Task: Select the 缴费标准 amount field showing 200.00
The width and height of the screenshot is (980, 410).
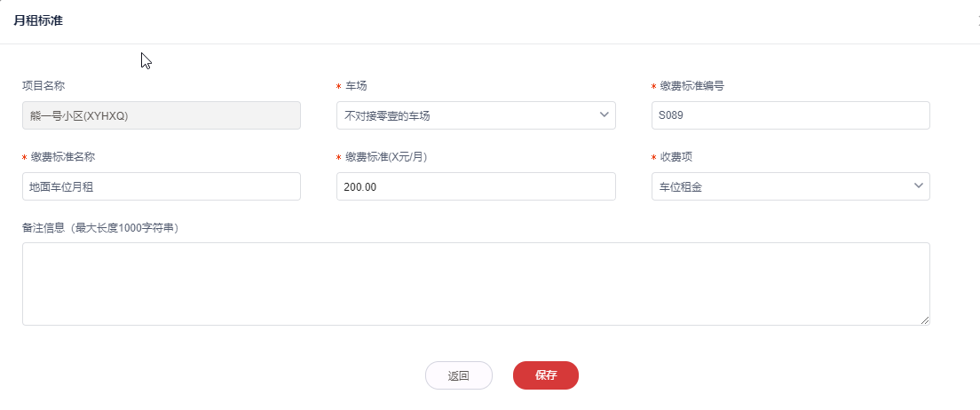Action: tap(476, 186)
